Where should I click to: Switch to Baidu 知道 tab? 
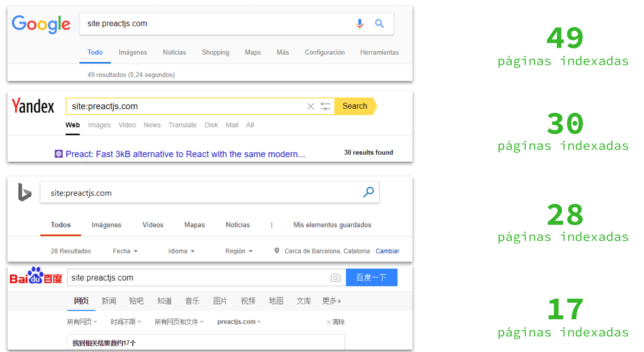164,301
